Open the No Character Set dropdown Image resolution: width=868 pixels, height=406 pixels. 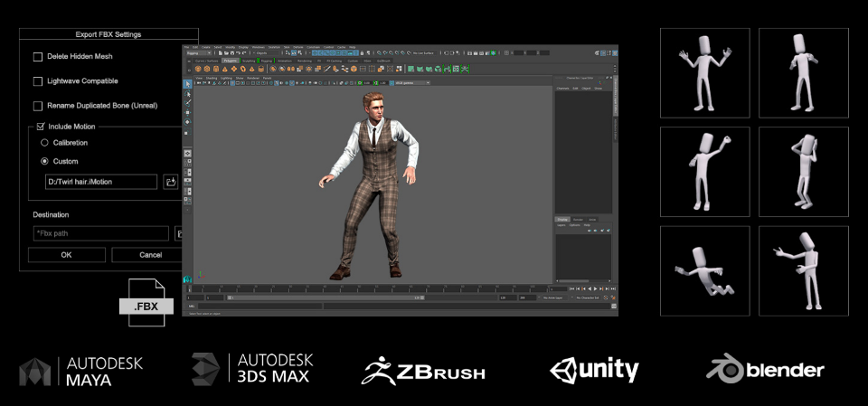click(x=588, y=297)
